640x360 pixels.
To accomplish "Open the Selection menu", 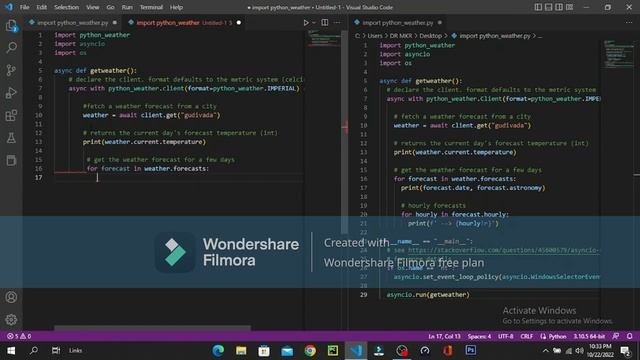I will pyautogui.click(x=66, y=7).
